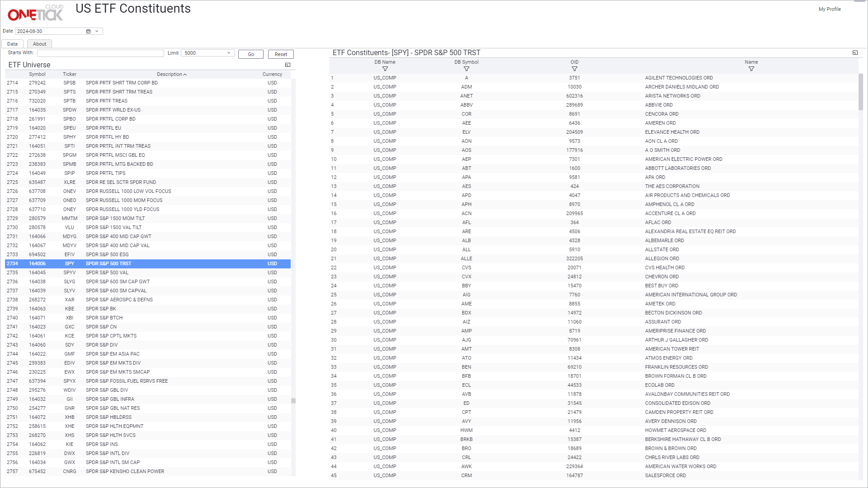This screenshot has height=488, width=868.
Task: Click the Starts With input field
Action: 100,53
